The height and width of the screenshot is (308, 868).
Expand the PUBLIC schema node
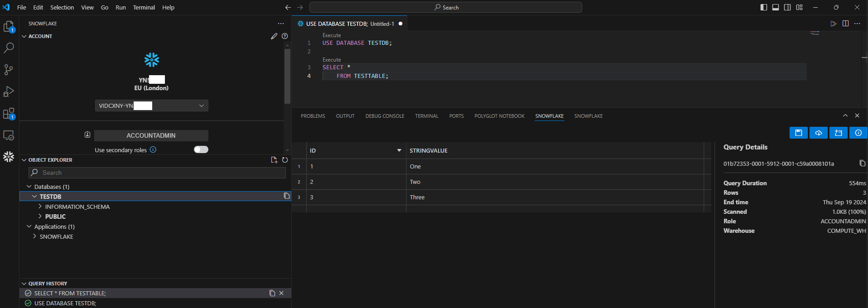pos(40,217)
